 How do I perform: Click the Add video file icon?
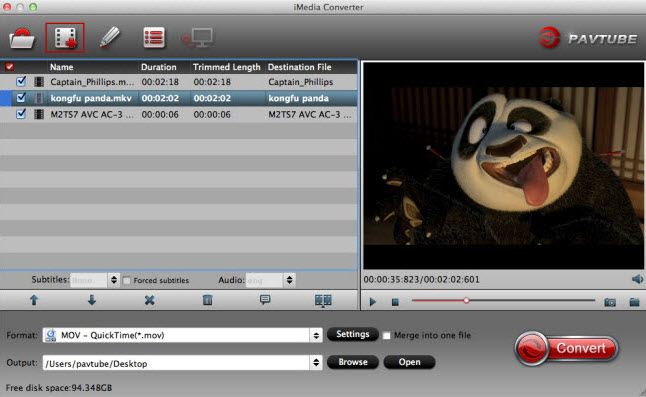pos(65,37)
